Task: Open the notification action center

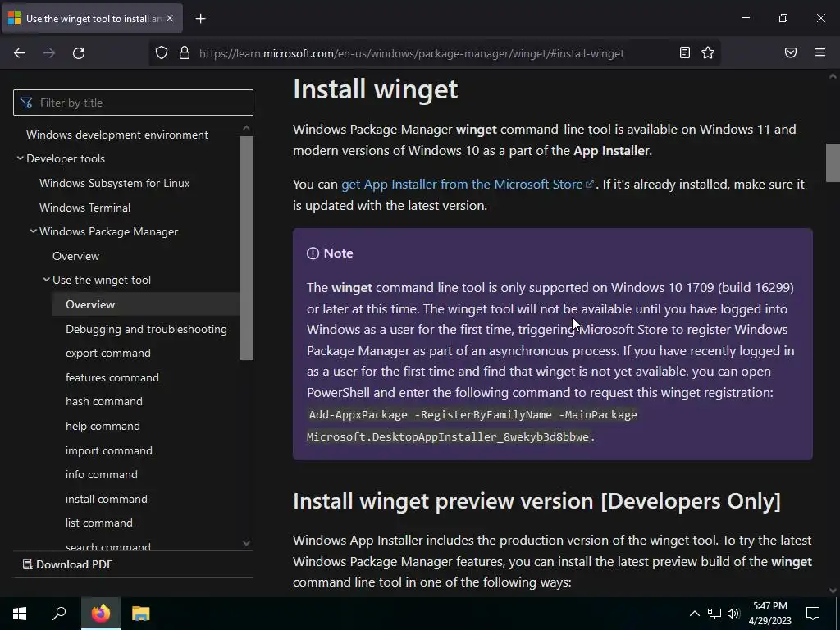Action: [813, 614]
